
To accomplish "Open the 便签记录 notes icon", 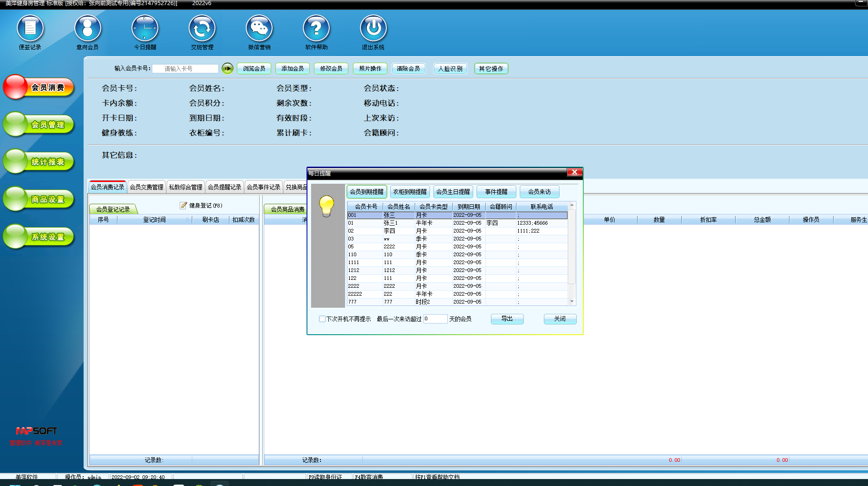I will pos(30,28).
